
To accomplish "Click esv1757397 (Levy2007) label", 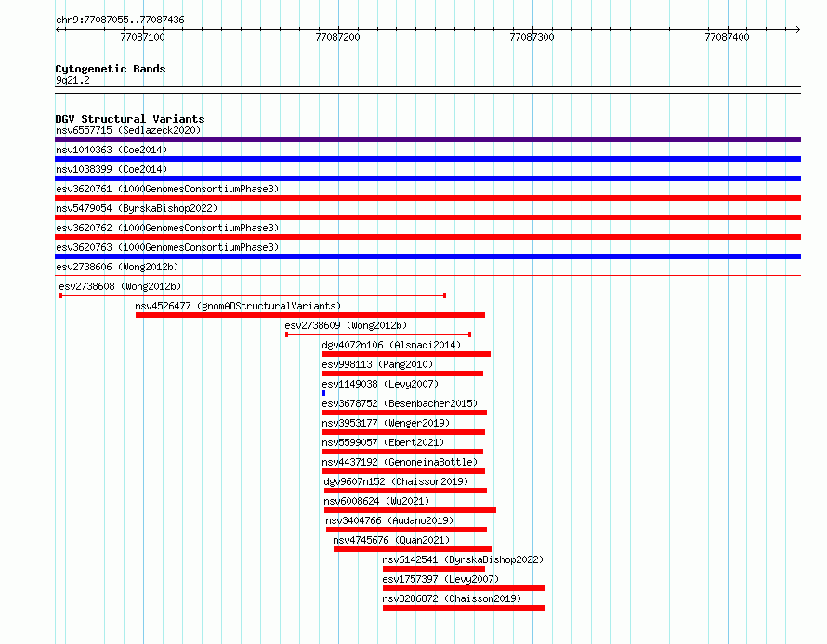I will [x=441, y=579].
